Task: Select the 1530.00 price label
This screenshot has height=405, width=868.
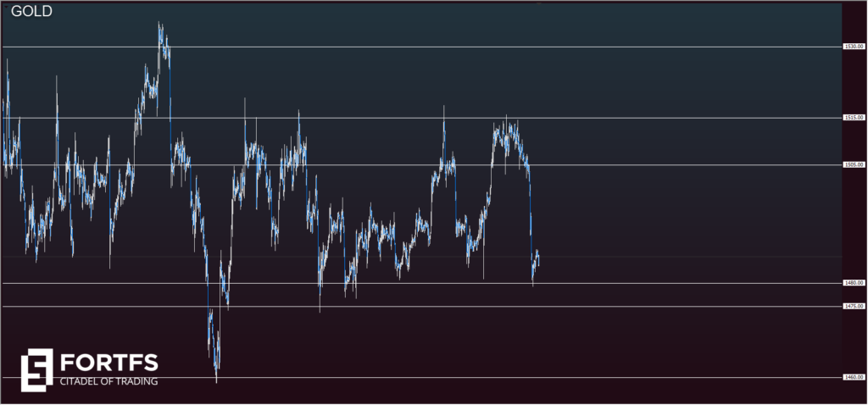Action: [x=854, y=47]
